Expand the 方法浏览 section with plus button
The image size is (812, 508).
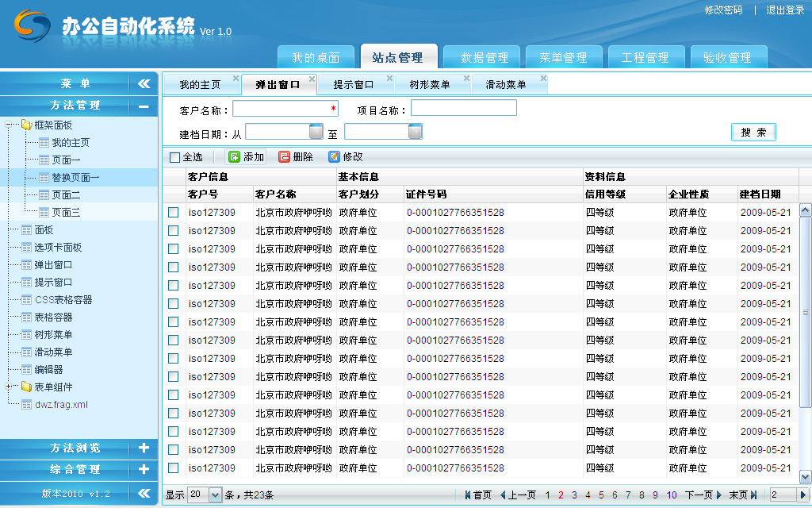[x=144, y=448]
